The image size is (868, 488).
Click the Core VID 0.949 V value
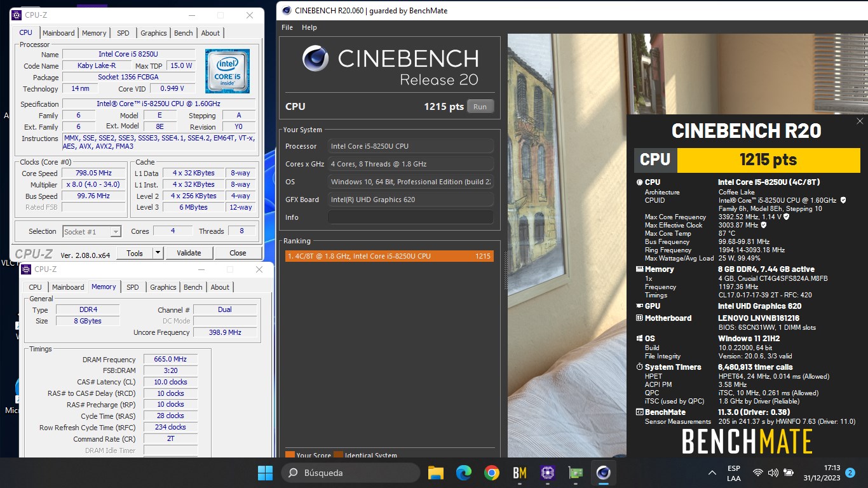click(173, 89)
